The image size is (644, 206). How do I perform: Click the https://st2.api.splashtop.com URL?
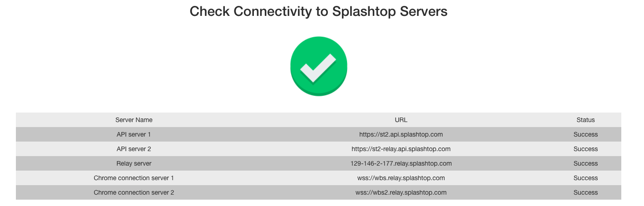(x=401, y=134)
